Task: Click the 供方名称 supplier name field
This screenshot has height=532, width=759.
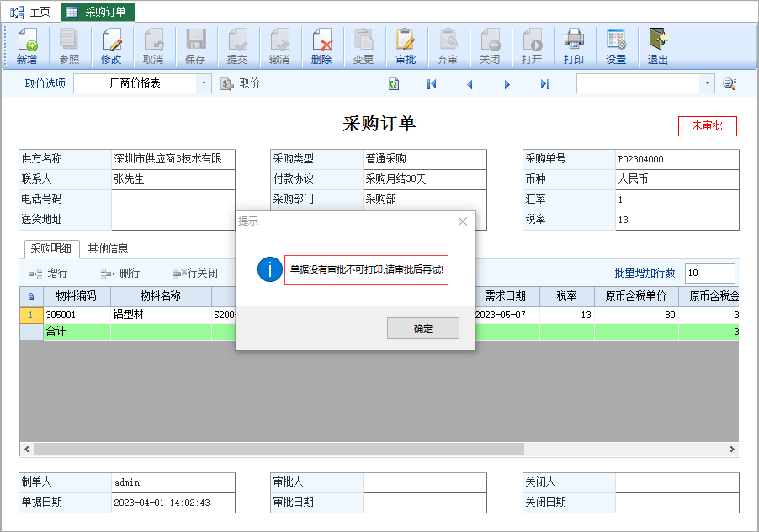Action: point(172,159)
